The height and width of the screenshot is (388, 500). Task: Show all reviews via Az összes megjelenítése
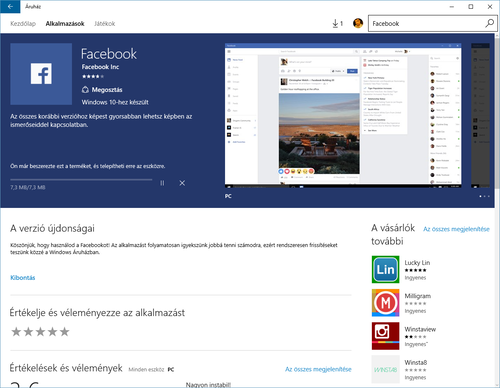(x=318, y=369)
